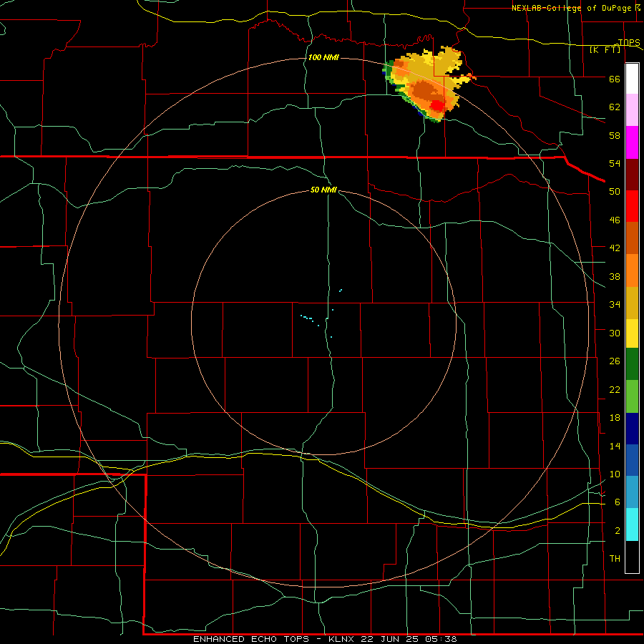Click the black TH threshold legend block
The width and height of the screenshot is (644, 644).
632,557
